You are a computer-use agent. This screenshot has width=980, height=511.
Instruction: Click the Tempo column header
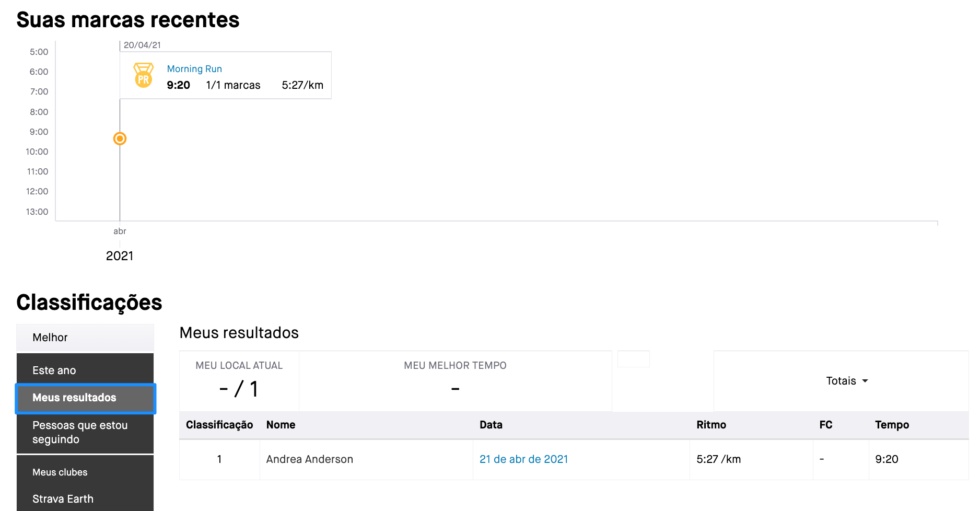click(892, 425)
